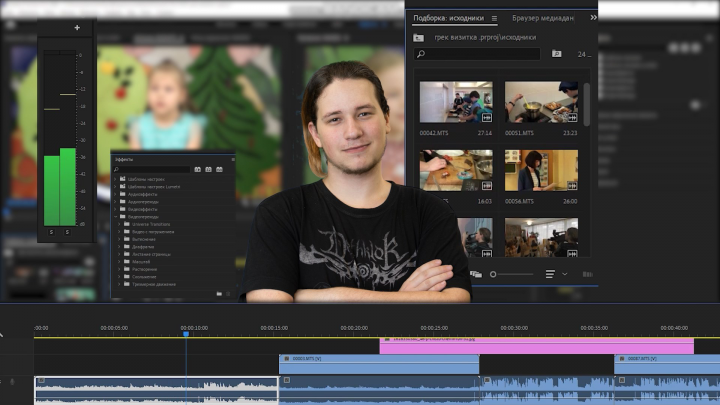Screen dimensions: 720x405
Task: Click the pink clip on the timeline
Action: [536, 346]
